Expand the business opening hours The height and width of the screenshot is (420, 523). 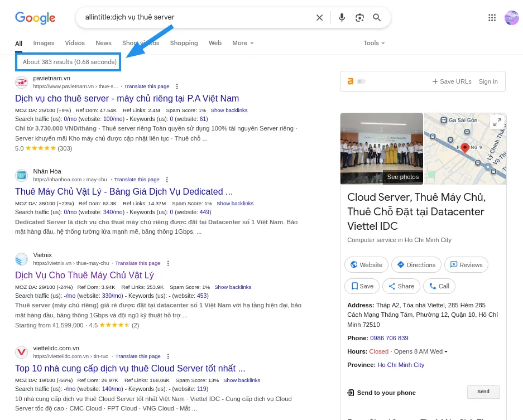tap(445, 352)
